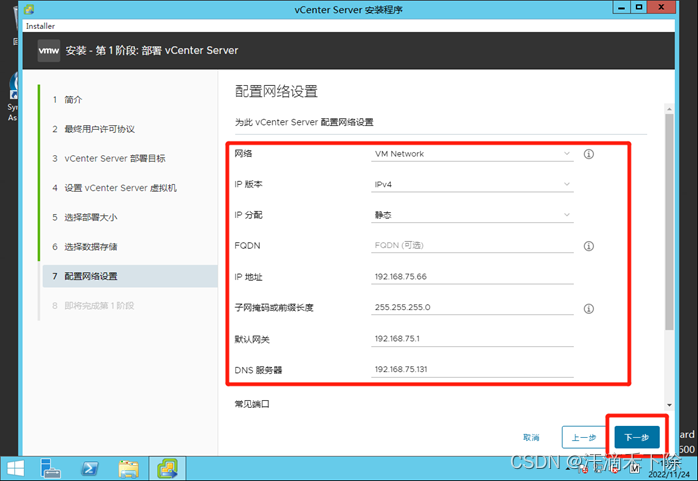698x481 pixels.
Task: Launch PowerShell from the taskbar
Action: (x=89, y=469)
